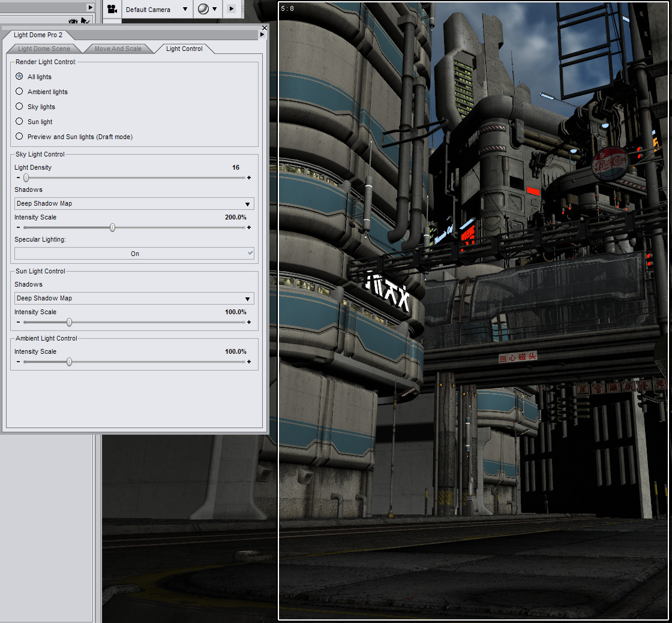The height and width of the screenshot is (623, 672).
Task: Open the Light Dome Pro 2 pane options arrow
Action: click(x=262, y=35)
